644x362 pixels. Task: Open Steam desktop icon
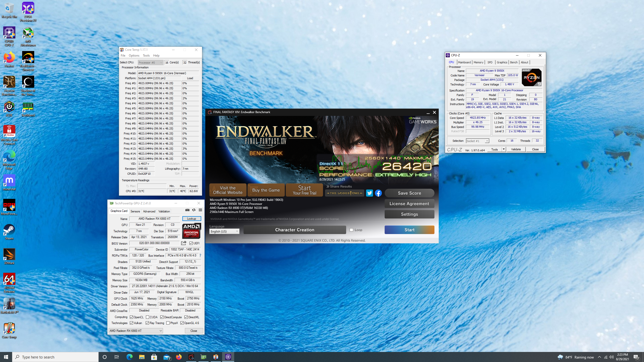coord(9,232)
